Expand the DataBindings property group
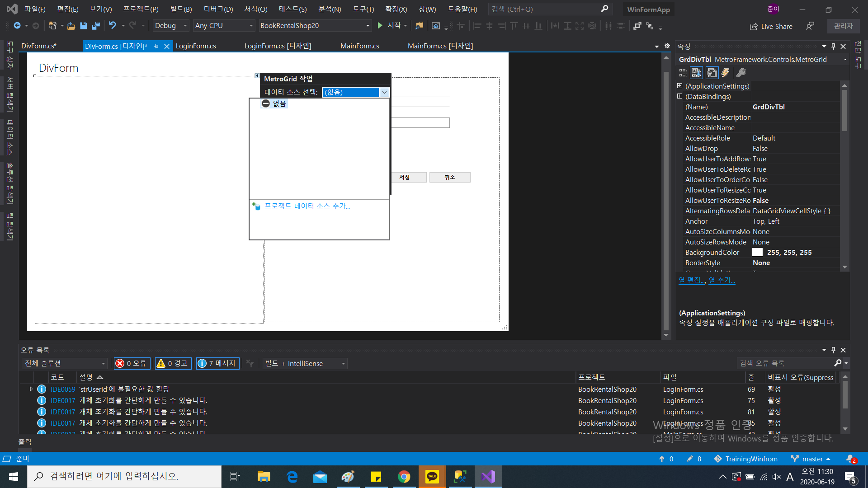 [x=679, y=96]
